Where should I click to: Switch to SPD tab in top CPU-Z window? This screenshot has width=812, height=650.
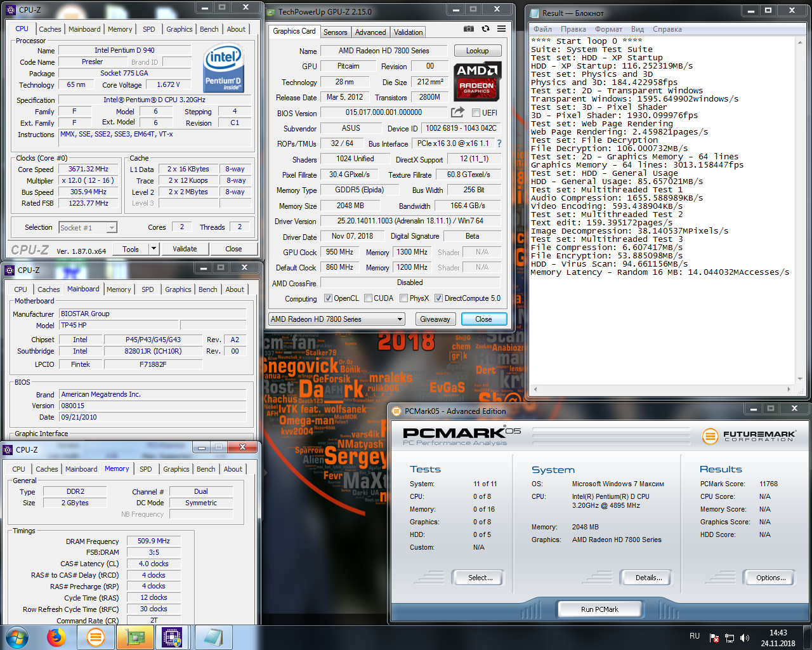click(x=149, y=29)
